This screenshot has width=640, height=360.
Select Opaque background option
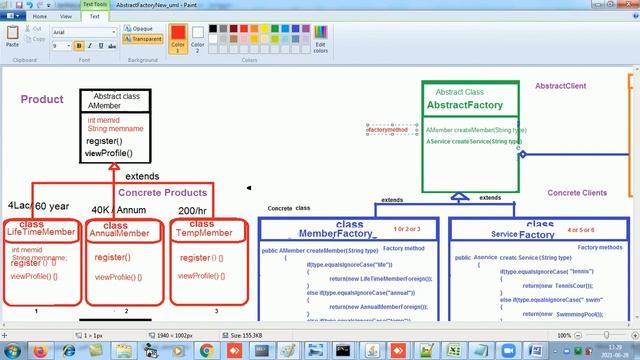pyautogui.click(x=139, y=29)
